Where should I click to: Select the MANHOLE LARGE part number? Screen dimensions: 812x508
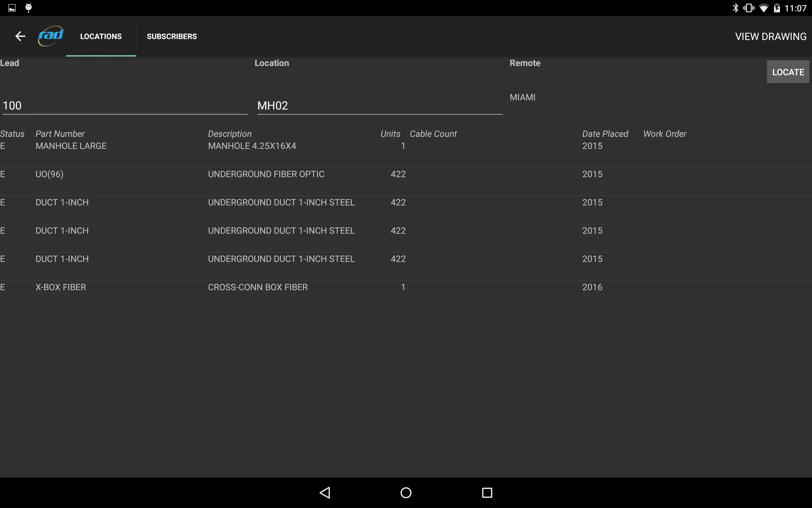[x=71, y=146]
